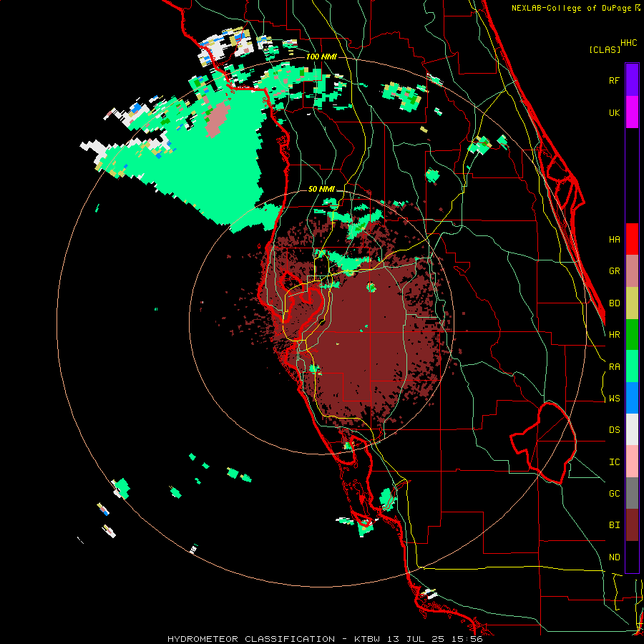This screenshot has width=644, height=644.
Task: Click the 'HR' legend label
Action: tap(614, 335)
